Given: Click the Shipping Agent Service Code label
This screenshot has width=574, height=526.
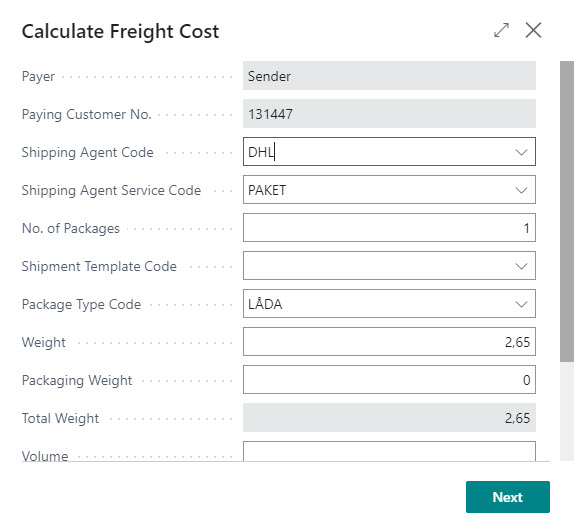Looking at the screenshot, I should click(111, 190).
